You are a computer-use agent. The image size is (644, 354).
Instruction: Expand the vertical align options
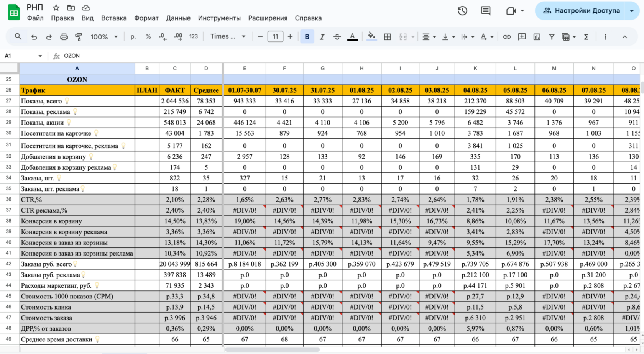point(453,37)
